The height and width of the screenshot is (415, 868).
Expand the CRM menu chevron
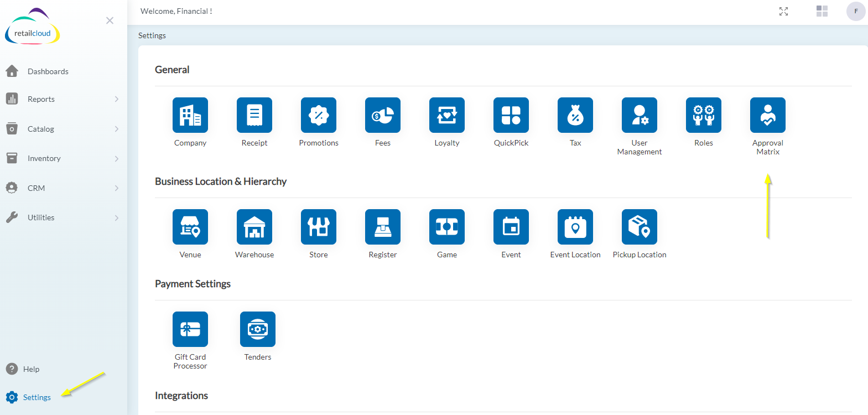click(117, 188)
